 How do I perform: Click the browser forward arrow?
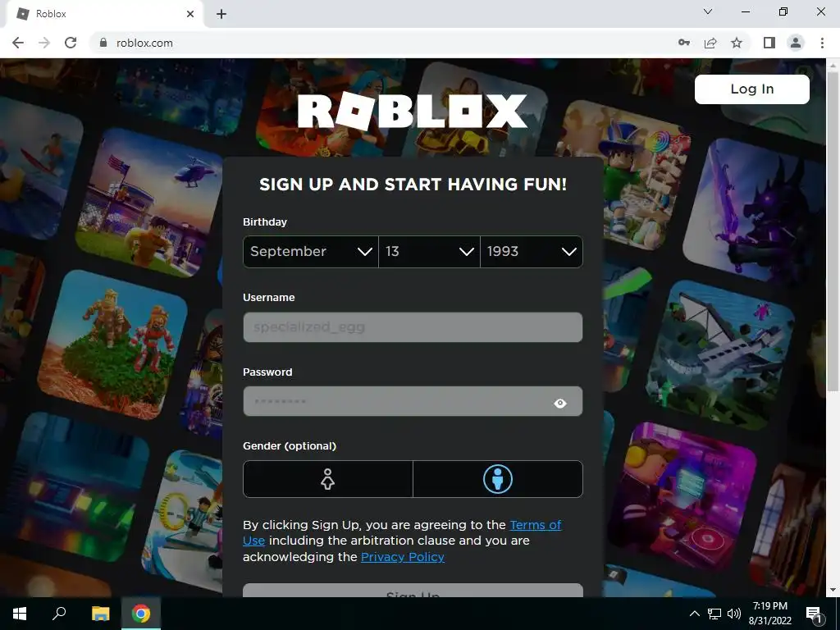click(x=44, y=43)
